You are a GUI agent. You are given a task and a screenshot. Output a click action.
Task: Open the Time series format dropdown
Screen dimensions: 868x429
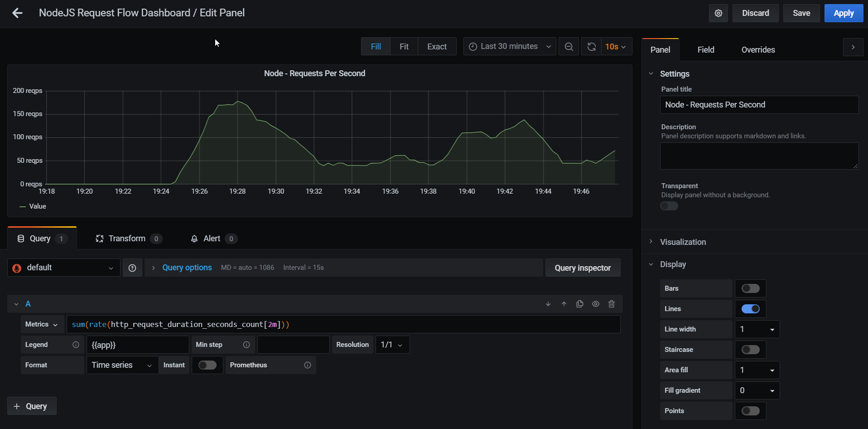coord(121,365)
